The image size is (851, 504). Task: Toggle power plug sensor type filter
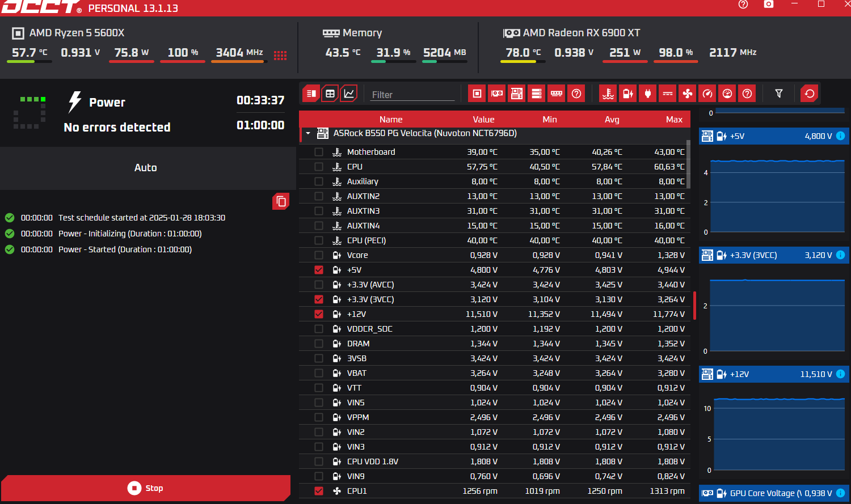tap(648, 94)
